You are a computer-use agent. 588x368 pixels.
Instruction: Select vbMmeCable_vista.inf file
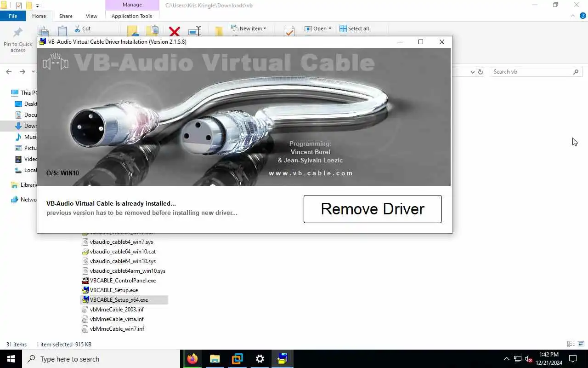(113, 319)
